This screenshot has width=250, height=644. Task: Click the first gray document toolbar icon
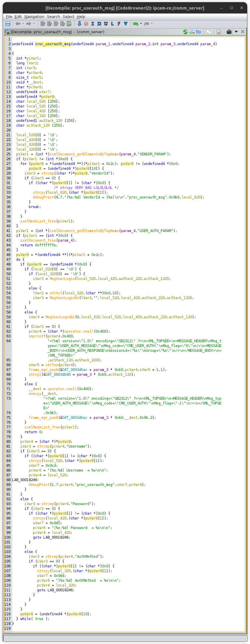pos(43,24)
